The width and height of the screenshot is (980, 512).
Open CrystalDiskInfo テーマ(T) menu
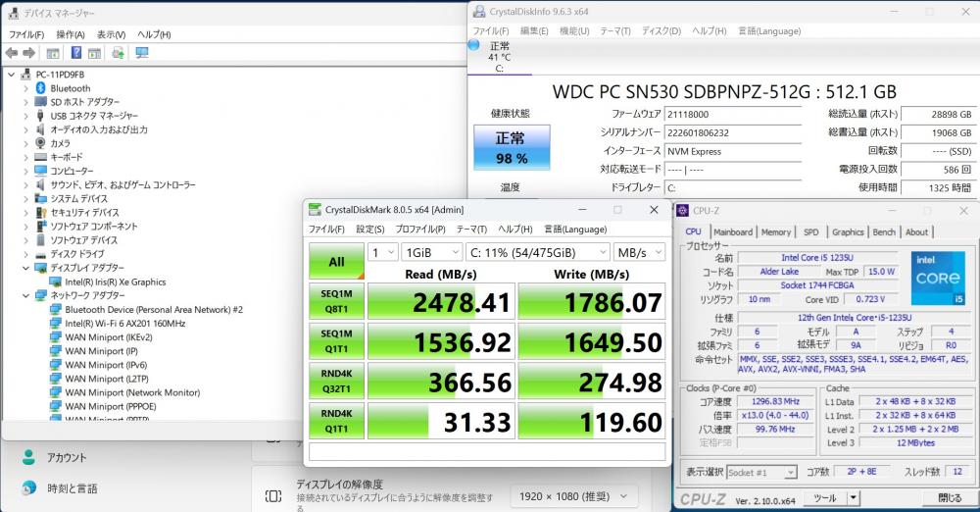(615, 30)
